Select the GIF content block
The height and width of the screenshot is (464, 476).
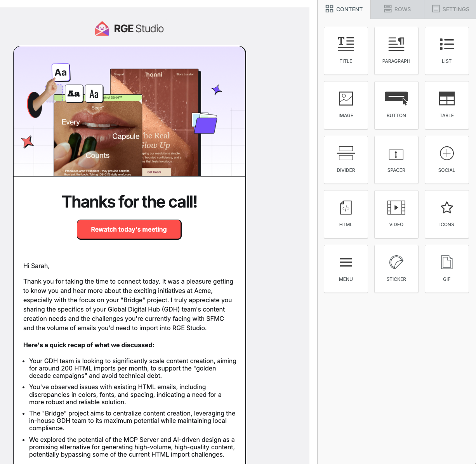coord(446,269)
